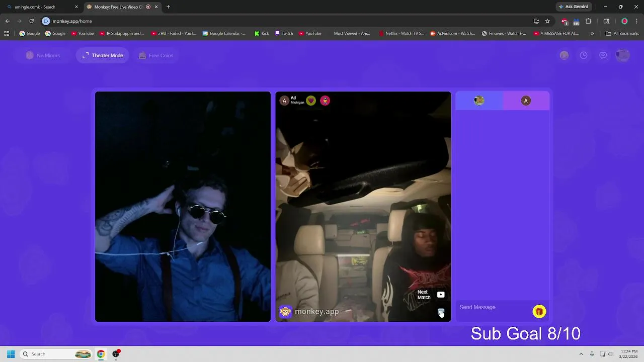The width and height of the screenshot is (644, 362).
Task: Open the Sodapoppin bookmark
Action: [122, 34]
